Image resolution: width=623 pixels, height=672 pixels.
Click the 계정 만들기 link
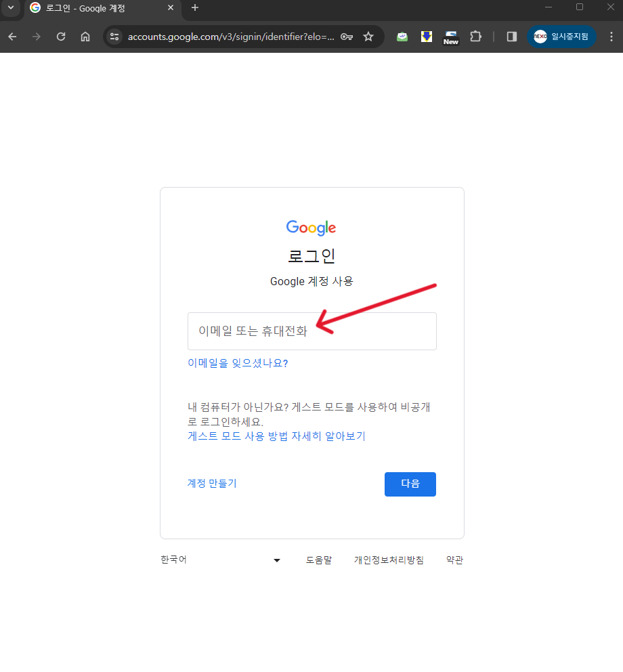(x=212, y=484)
